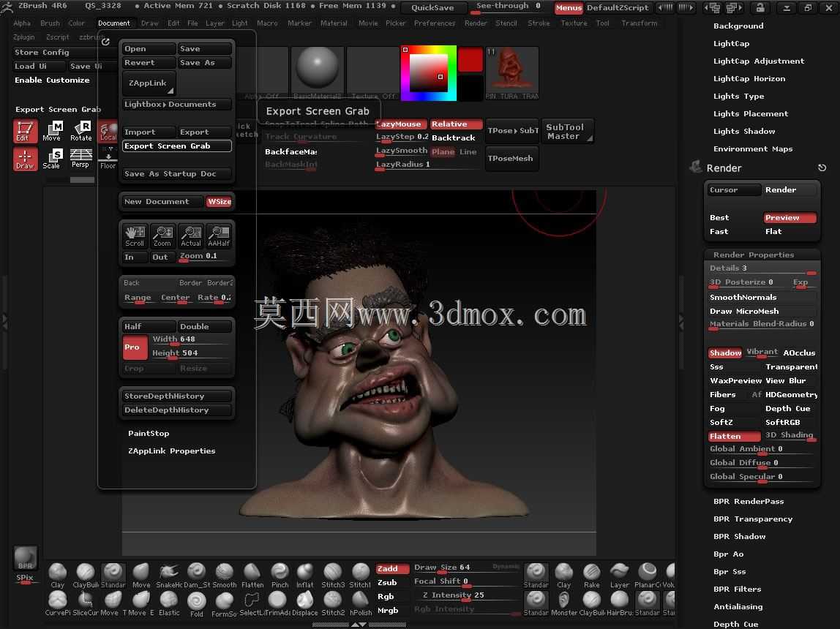Toggle LazyMouse on or off
The width and height of the screenshot is (840, 629).
[401, 124]
